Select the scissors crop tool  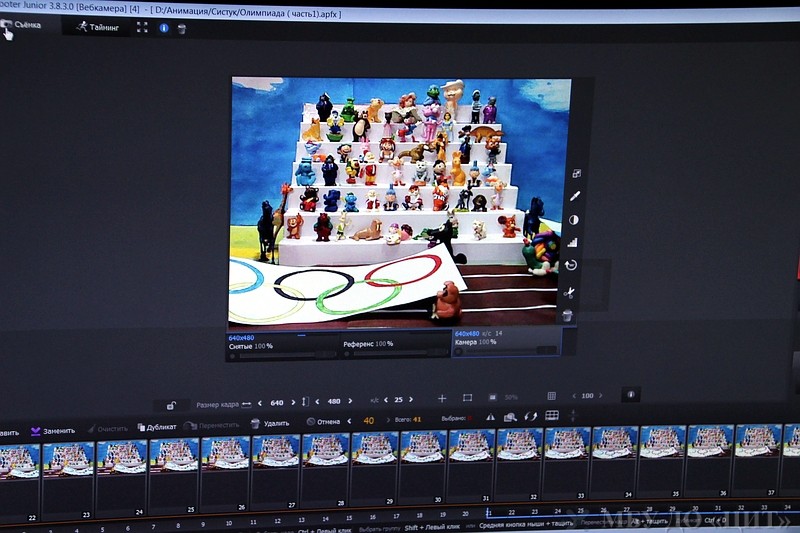pyautogui.click(x=569, y=292)
